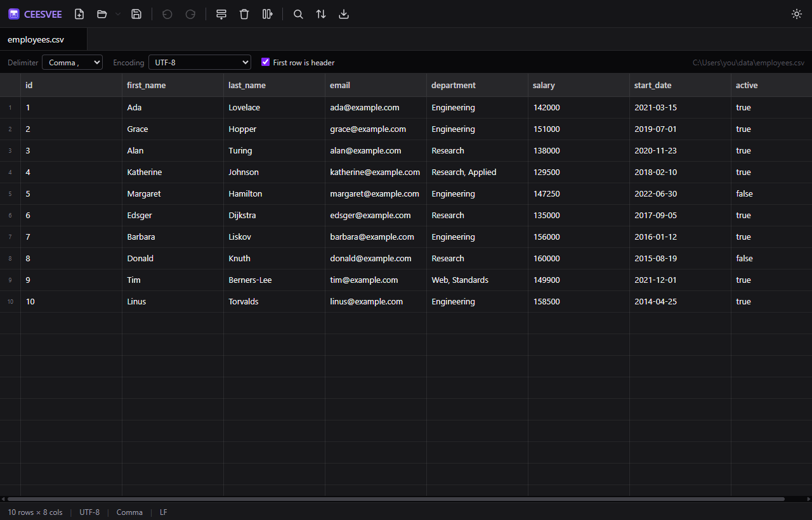Create a new file with the toolbar icon
The image size is (812, 520).
point(79,14)
